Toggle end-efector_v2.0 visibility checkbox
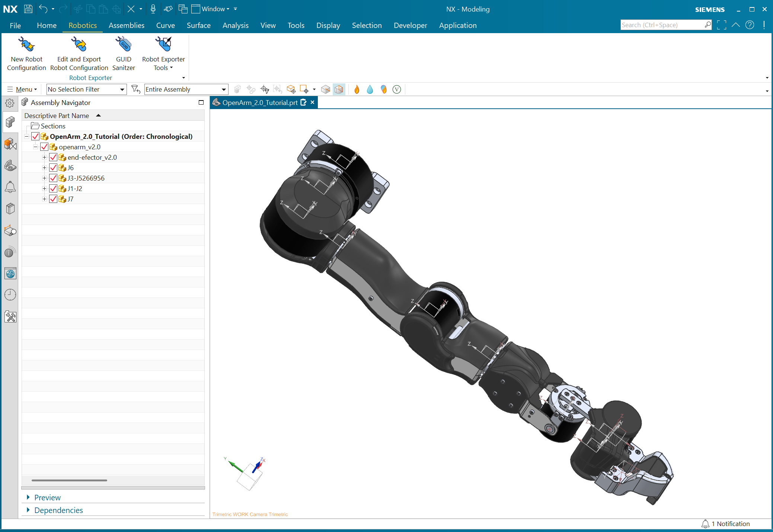This screenshot has width=773, height=532. [x=53, y=157]
